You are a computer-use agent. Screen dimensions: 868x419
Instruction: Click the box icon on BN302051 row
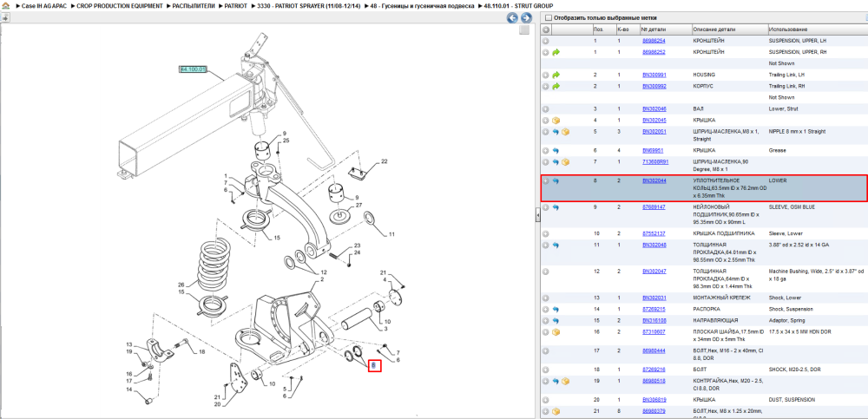point(565,132)
